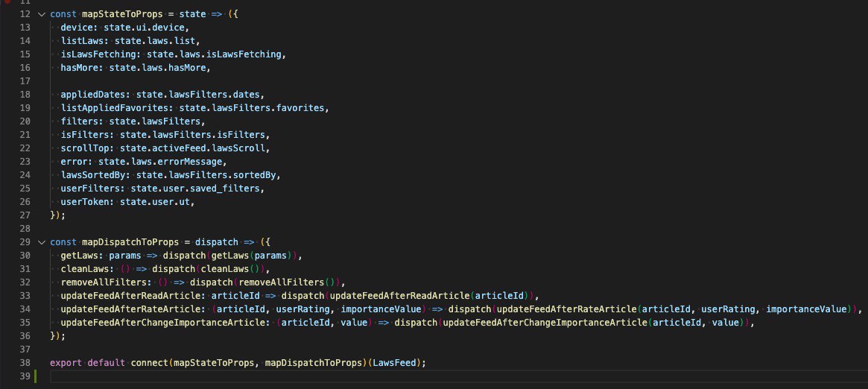Click the 'state.user.ut' value

(155, 202)
